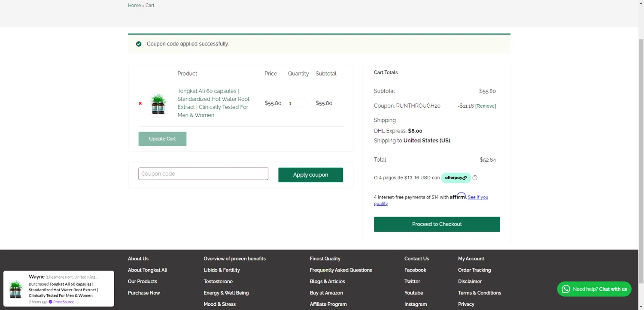Click the Total amount $52.64

coord(488,160)
